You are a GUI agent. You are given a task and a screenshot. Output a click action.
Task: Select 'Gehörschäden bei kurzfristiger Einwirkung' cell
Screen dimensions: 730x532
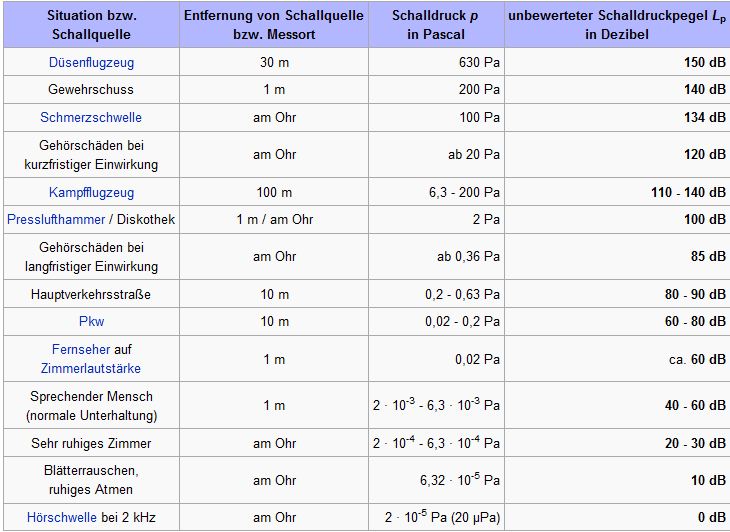[91, 155]
